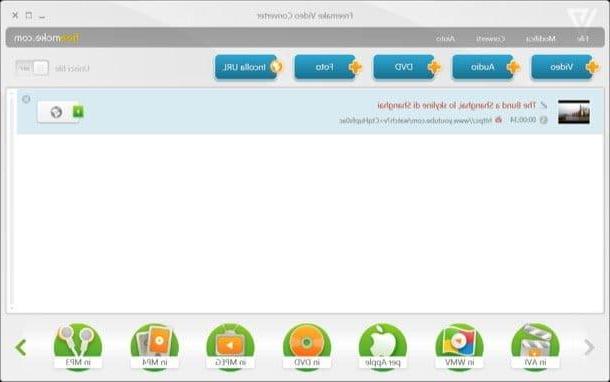
Task: Maximize the Freemake Video Converter window
Action: click(x=29, y=15)
